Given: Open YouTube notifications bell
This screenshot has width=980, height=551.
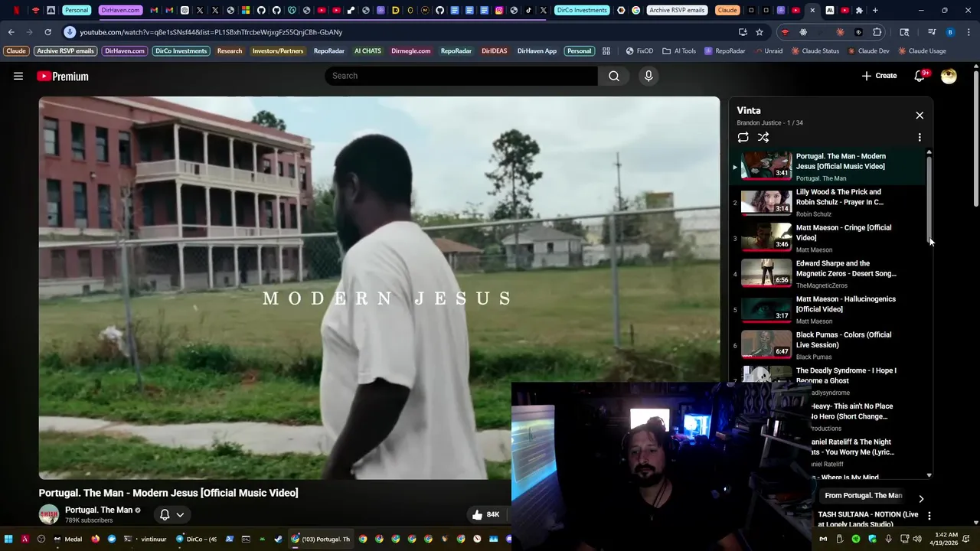Looking at the screenshot, I should click(x=920, y=76).
